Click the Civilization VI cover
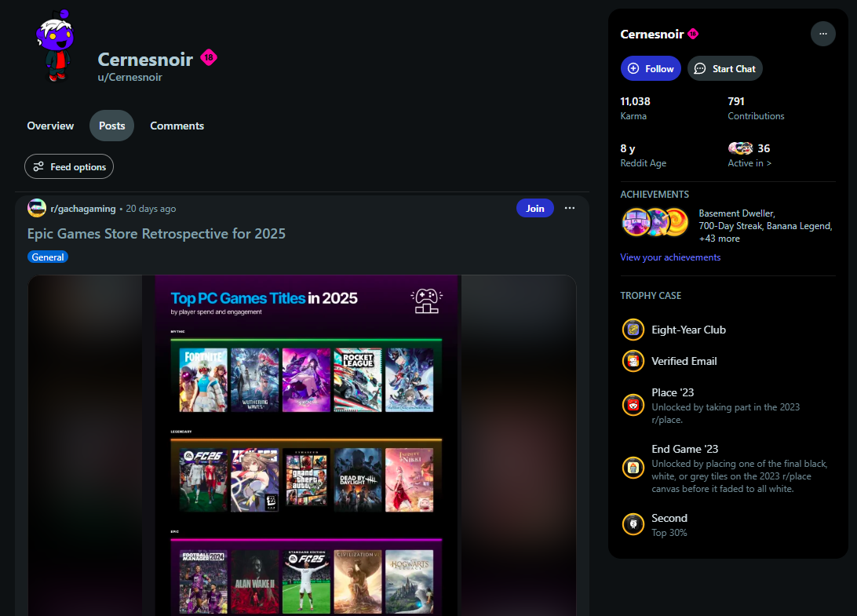This screenshot has width=857, height=616. pos(357,581)
